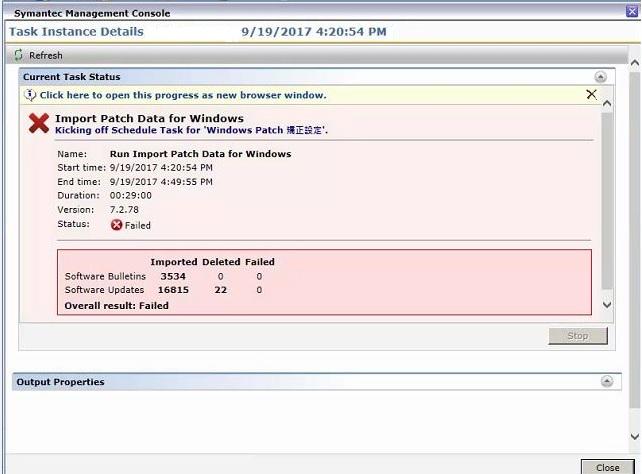642x474 pixels.
Task: Click inner scrollbar up arrow in task status
Action: pyautogui.click(x=607, y=103)
